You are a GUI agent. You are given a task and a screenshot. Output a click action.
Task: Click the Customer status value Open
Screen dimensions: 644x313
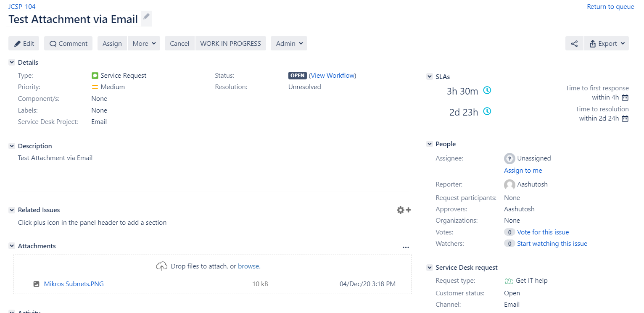tap(512, 293)
